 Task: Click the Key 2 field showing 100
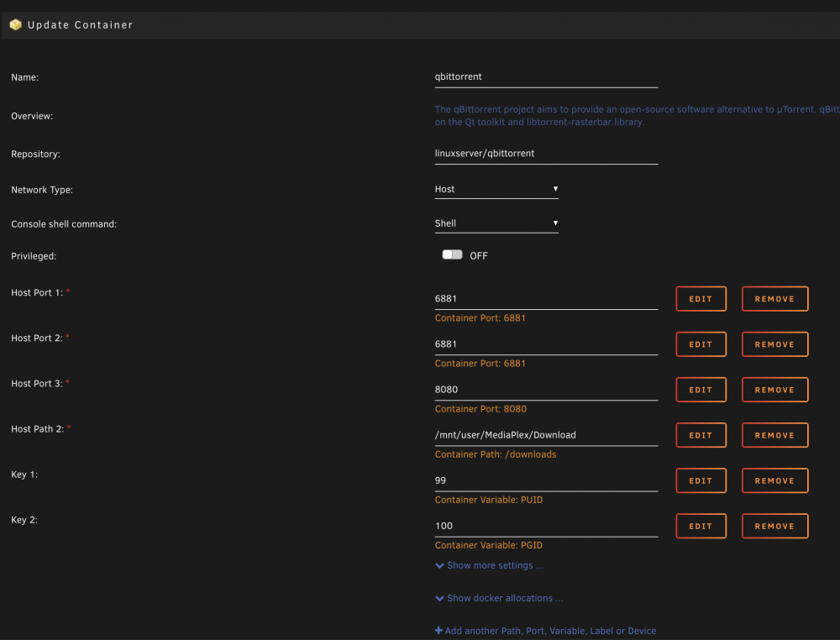pyautogui.click(x=546, y=527)
